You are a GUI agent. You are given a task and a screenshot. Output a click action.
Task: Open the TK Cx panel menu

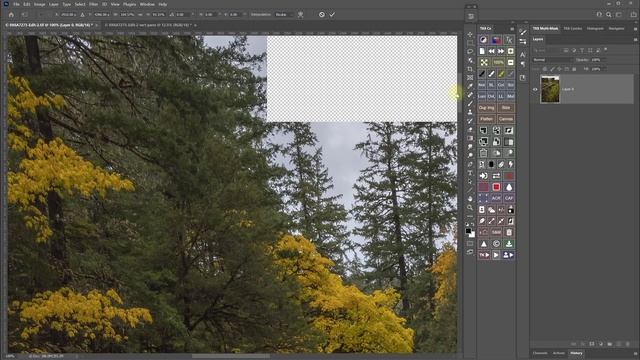click(512, 29)
